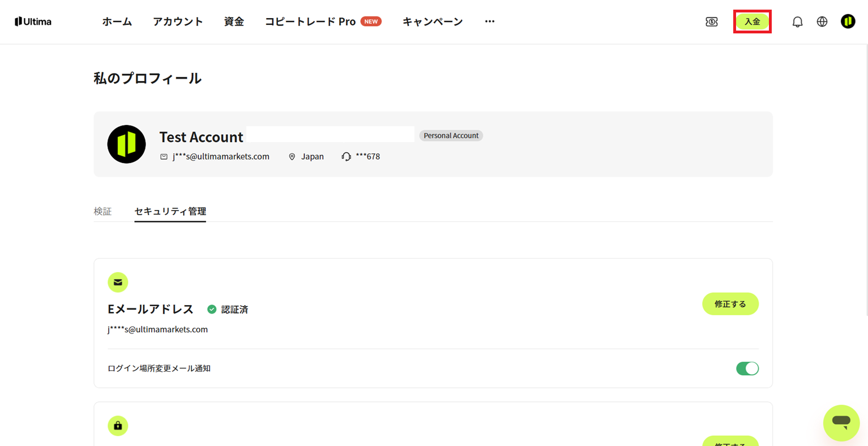This screenshot has height=446, width=868.
Task: Switch to the 検証 tab
Action: click(102, 211)
